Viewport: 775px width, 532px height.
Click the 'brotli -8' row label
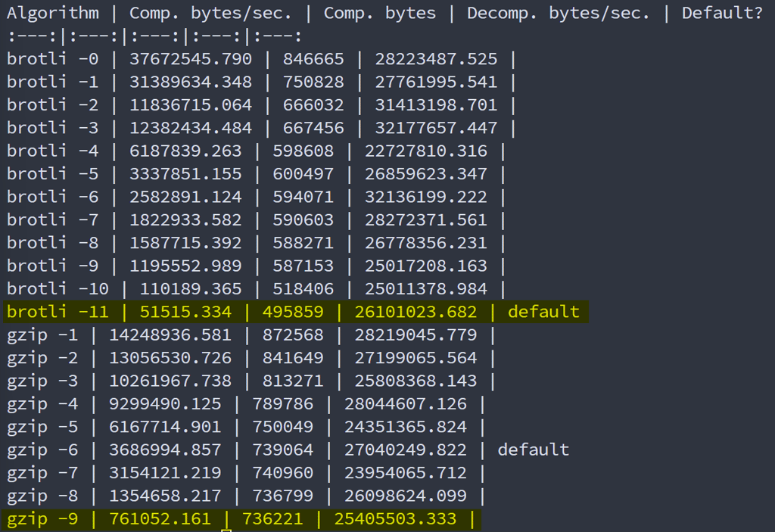53,243
